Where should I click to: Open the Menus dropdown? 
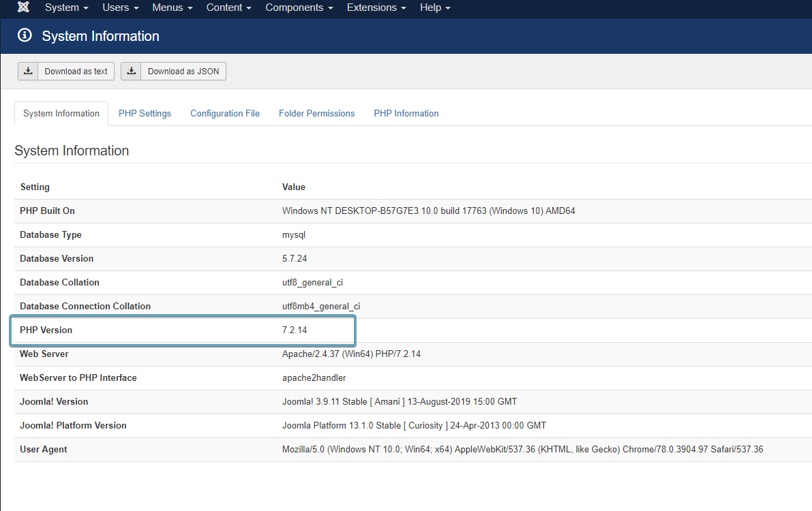[172, 7]
